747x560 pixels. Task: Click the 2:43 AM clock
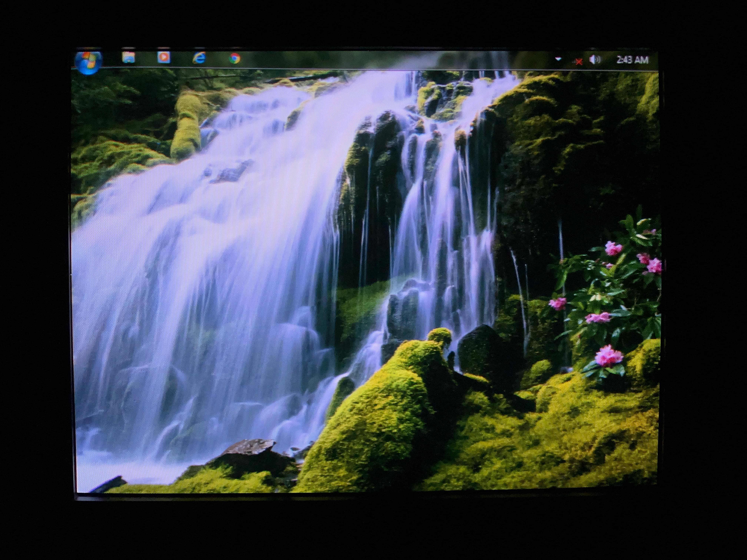click(x=632, y=60)
